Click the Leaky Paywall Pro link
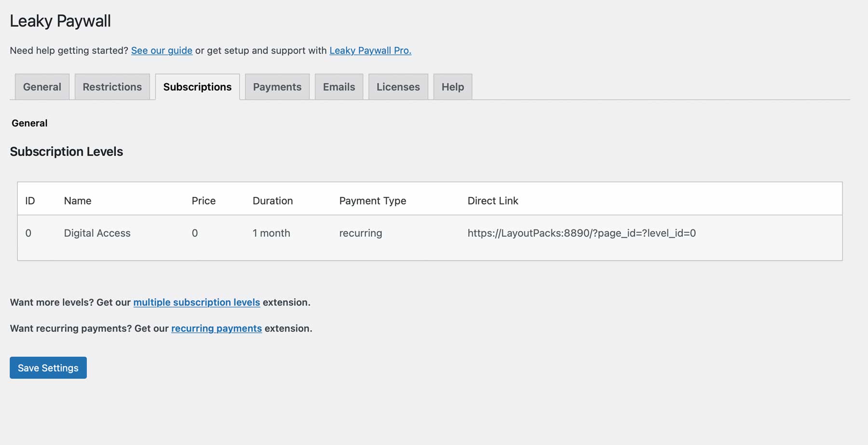Screen dimensions: 868x445 (370, 50)
